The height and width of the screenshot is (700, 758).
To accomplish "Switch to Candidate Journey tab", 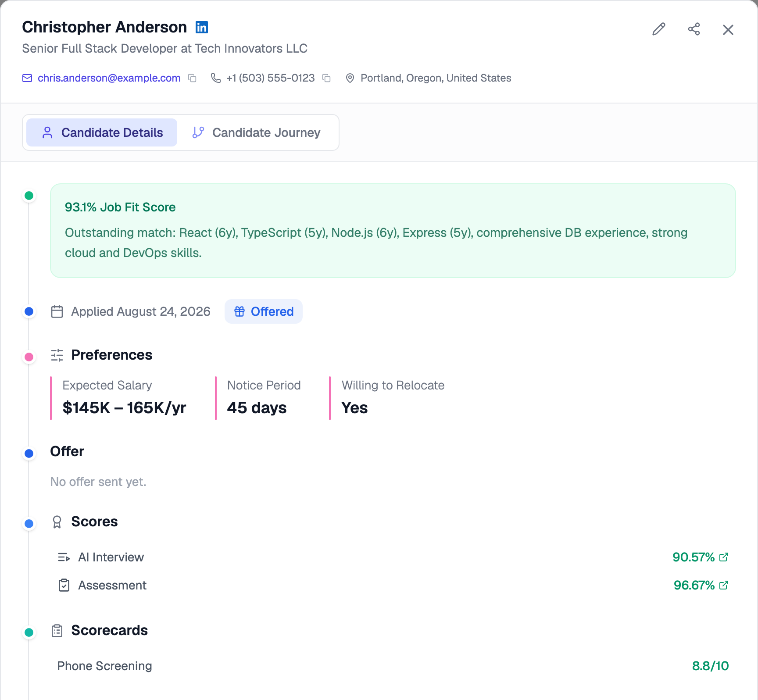I will tap(257, 132).
